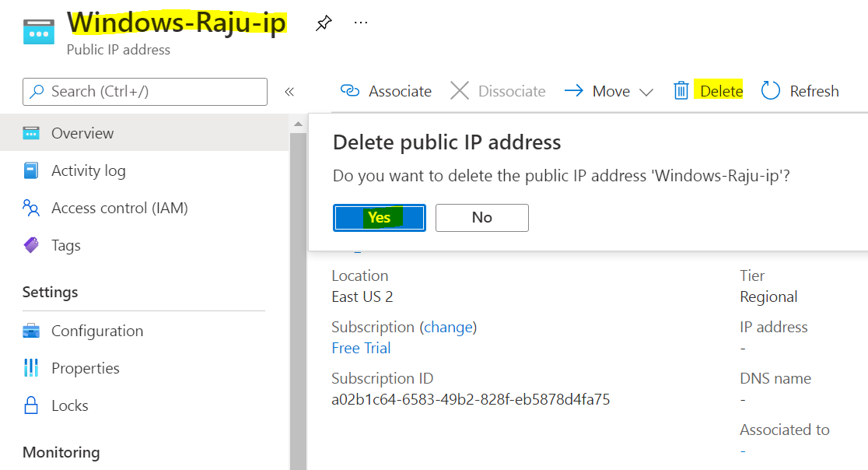Image resolution: width=868 pixels, height=470 pixels.
Task: Click the Overview icon in sidebar
Action: 31,133
